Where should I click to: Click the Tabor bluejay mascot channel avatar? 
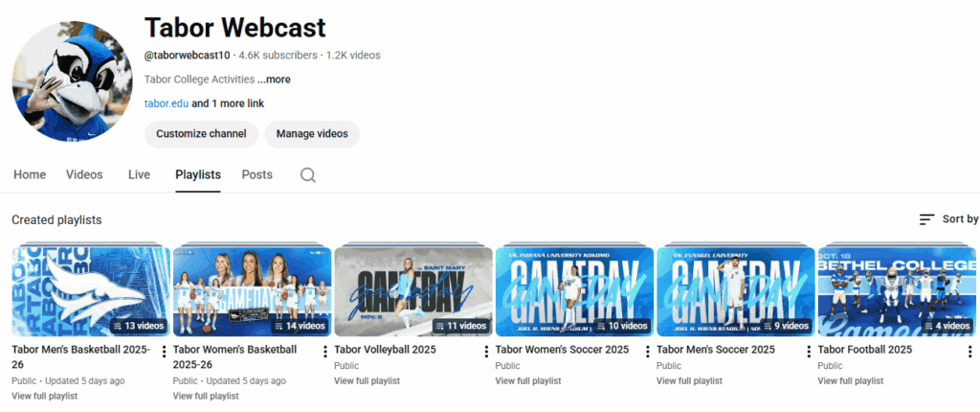72,81
